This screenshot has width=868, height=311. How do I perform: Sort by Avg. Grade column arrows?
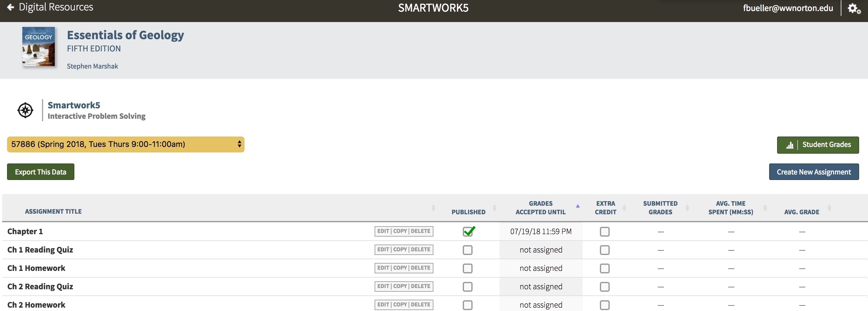coord(829,208)
